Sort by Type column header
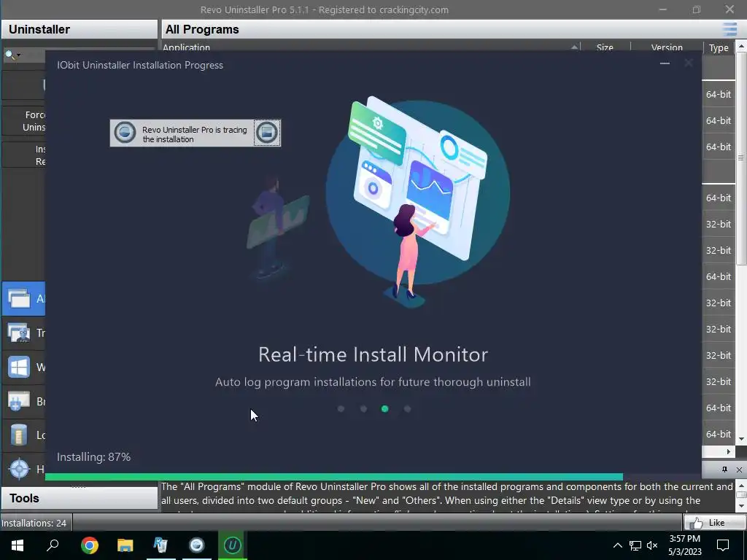Screen dimensions: 747x560 click(x=719, y=47)
